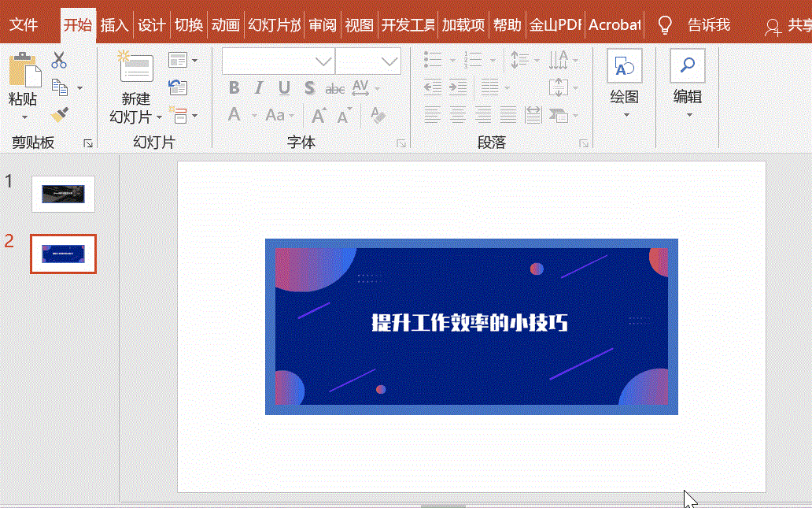Image resolution: width=812 pixels, height=508 pixels.
Task: Toggle bold formatting in the Font group
Action: [234, 88]
